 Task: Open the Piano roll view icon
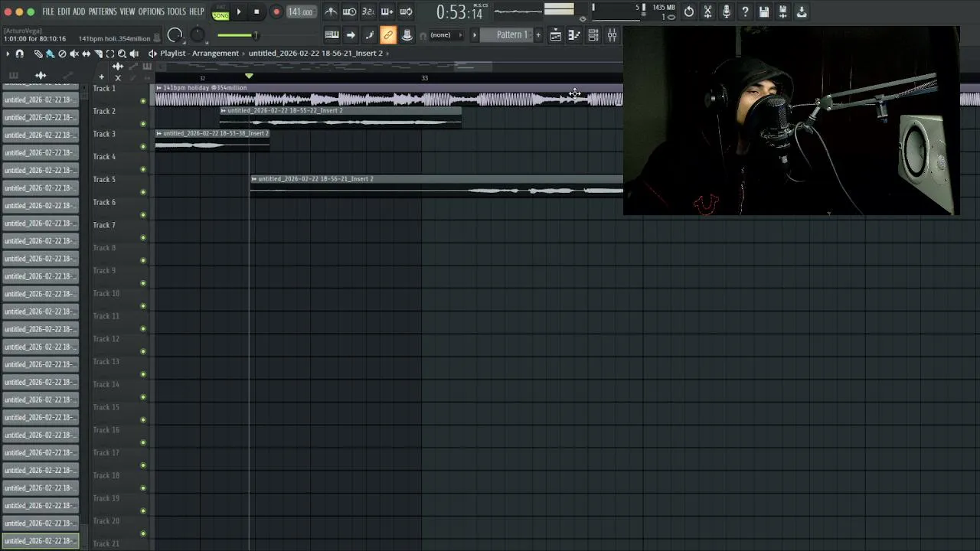click(x=574, y=34)
